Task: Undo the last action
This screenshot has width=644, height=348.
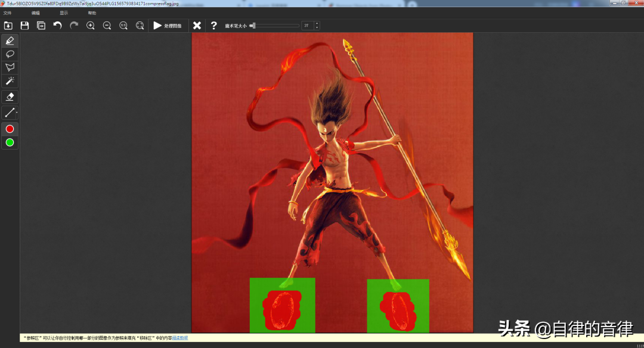Action: click(x=57, y=26)
